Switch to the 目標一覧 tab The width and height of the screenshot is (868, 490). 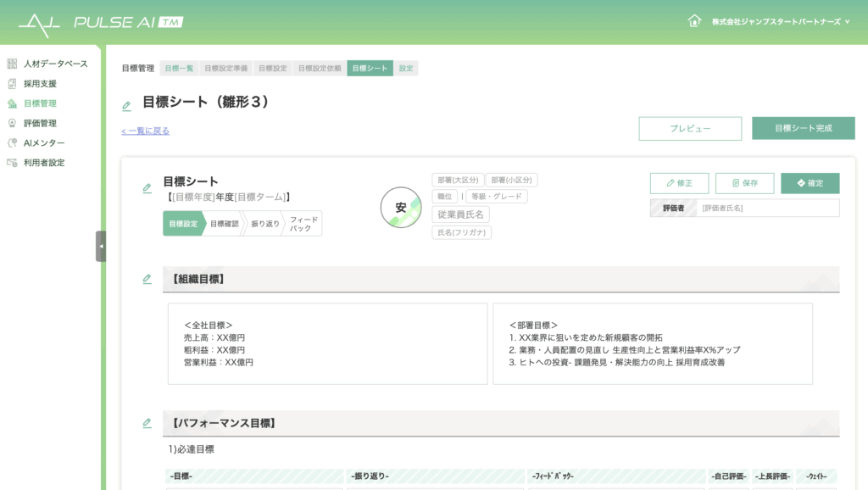pos(179,69)
